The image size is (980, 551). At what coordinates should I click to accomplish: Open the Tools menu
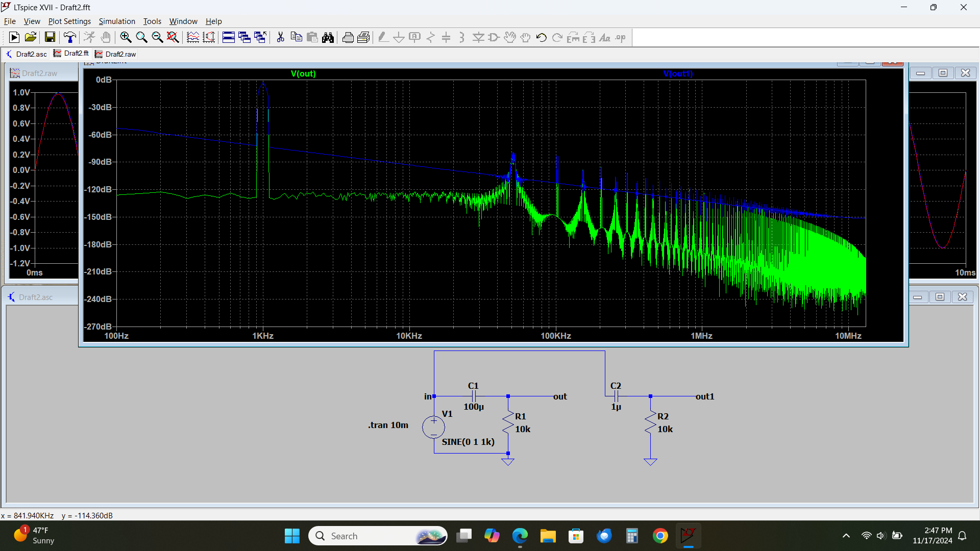coord(152,21)
